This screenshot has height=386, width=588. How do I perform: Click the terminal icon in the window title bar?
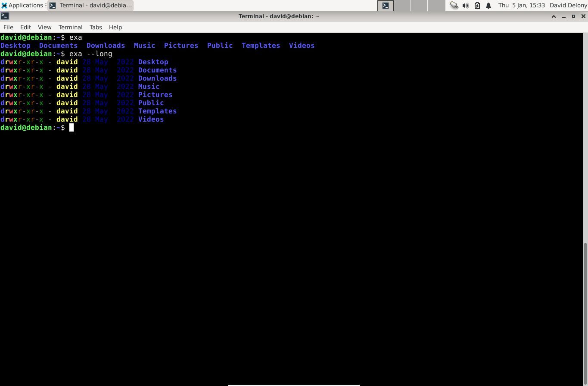5,16
